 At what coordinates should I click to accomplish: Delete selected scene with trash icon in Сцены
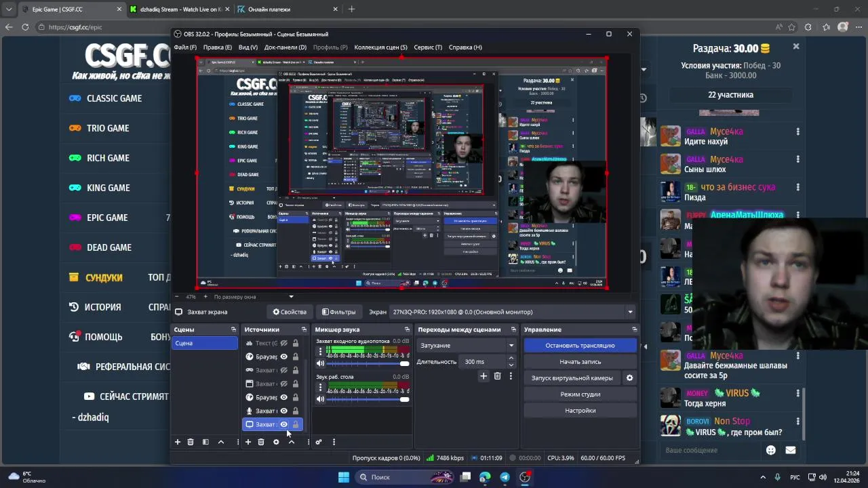pos(191,442)
